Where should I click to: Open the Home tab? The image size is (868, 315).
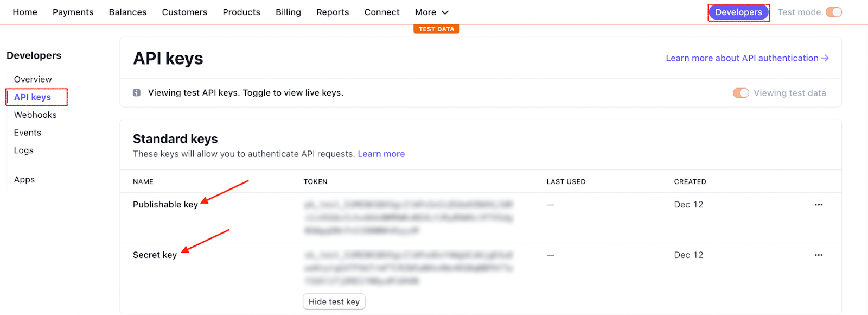[x=25, y=12]
